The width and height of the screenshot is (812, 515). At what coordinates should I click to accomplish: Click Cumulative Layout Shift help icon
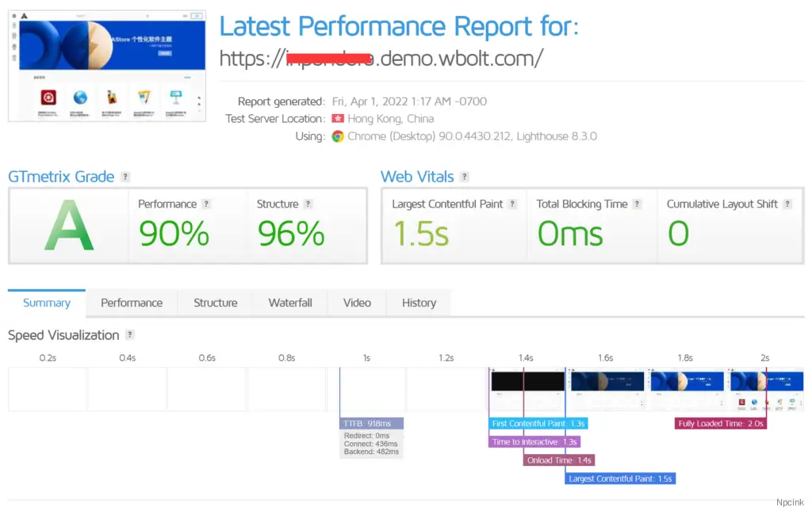tap(787, 204)
